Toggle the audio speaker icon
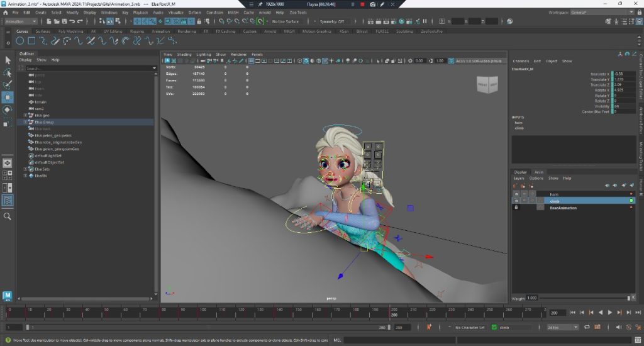Image resolution: width=644 pixels, height=346 pixels. tap(619, 327)
